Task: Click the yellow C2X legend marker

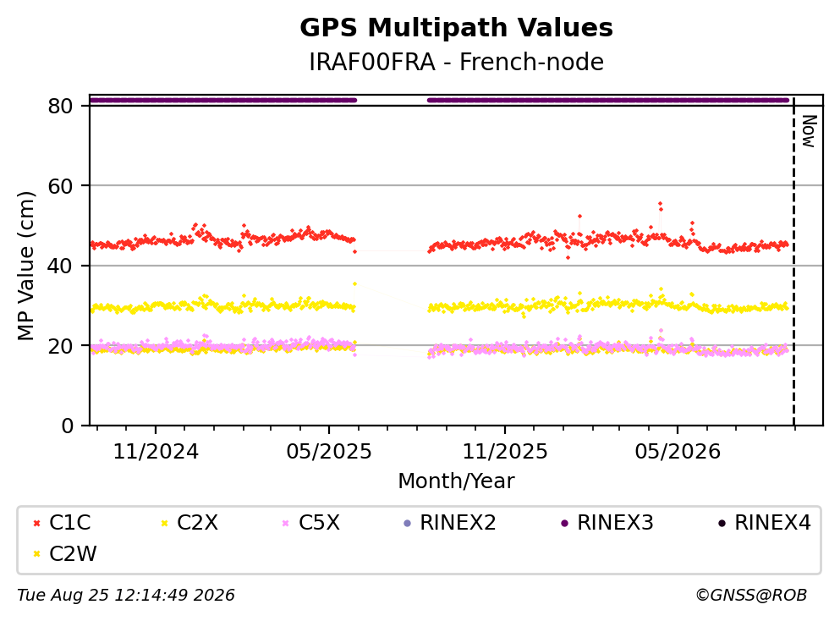Action: pyautogui.click(x=164, y=523)
